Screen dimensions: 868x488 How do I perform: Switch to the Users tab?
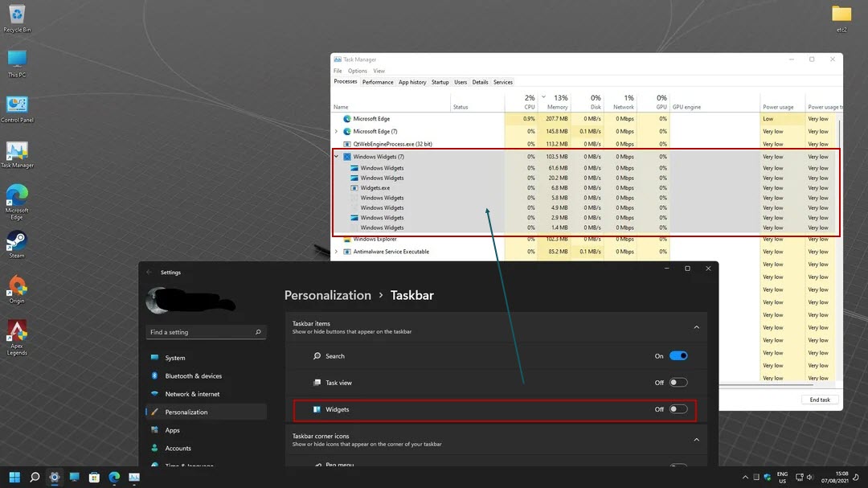461,82
